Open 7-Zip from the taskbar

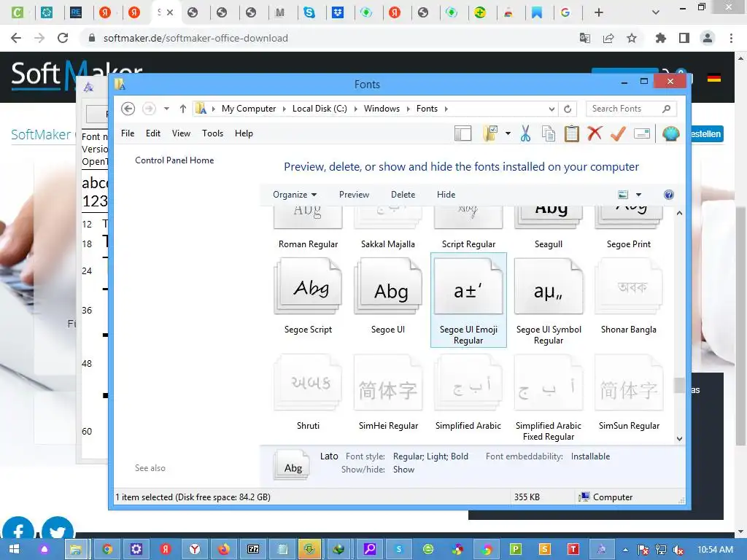253,550
